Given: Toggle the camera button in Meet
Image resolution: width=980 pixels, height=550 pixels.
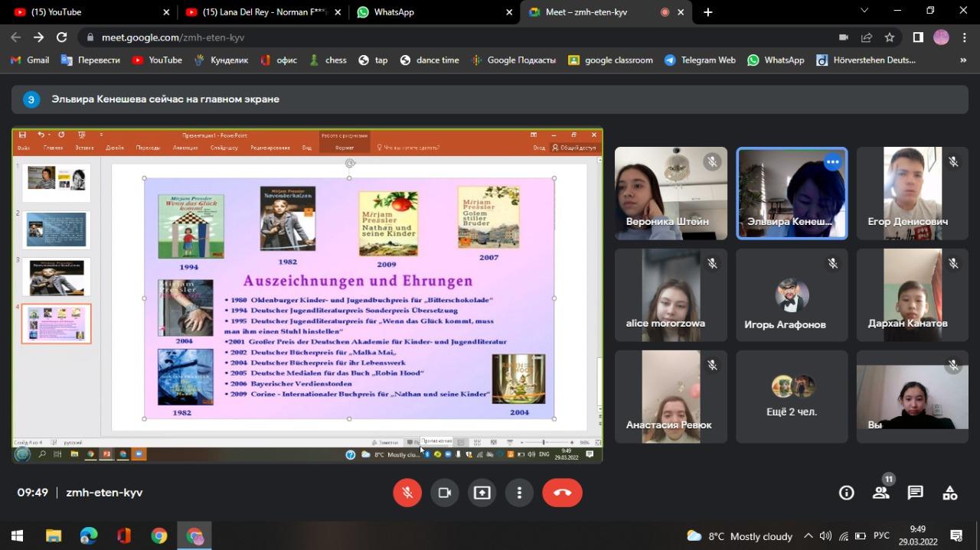Looking at the screenshot, I should click(444, 493).
